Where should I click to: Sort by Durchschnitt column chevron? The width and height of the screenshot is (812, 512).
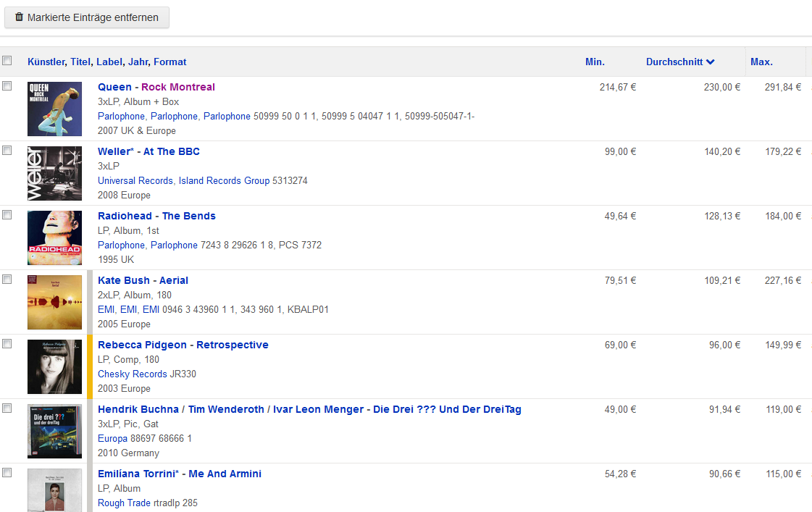(711, 62)
